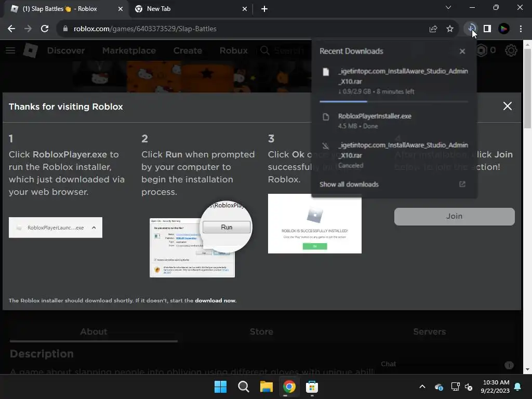Click the canceled download file icon

point(326,146)
